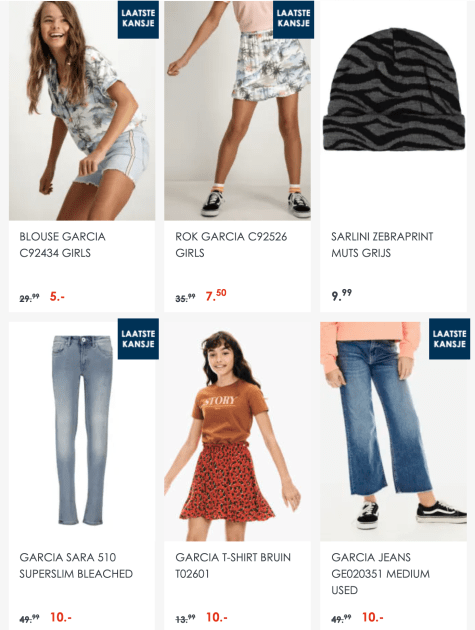Click the Laatste Kansje badge on wide-leg jeans

click(449, 339)
